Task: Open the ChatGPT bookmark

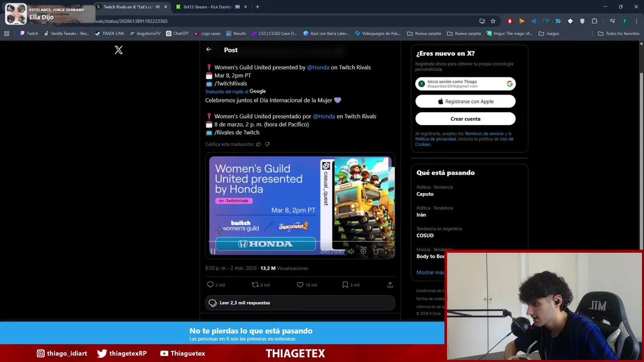Action: click(x=178, y=34)
